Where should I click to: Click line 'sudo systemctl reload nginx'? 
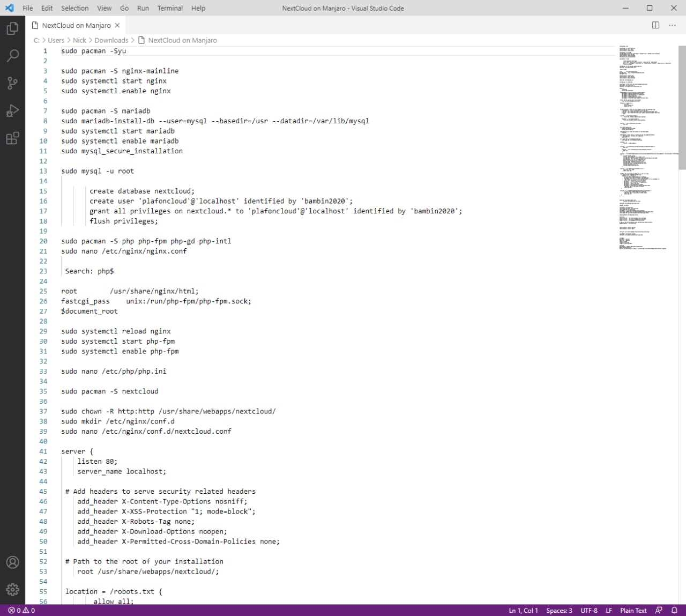(116, 331)
